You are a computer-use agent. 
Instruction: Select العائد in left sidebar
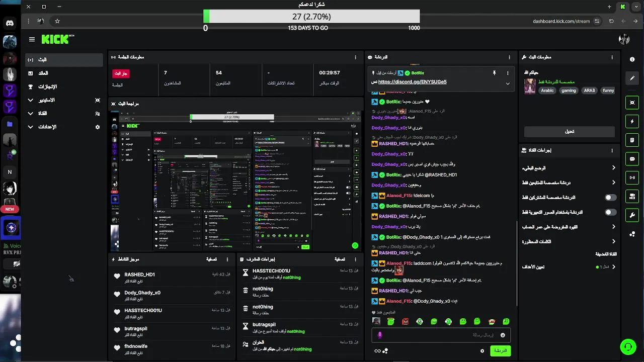[64, 73]
